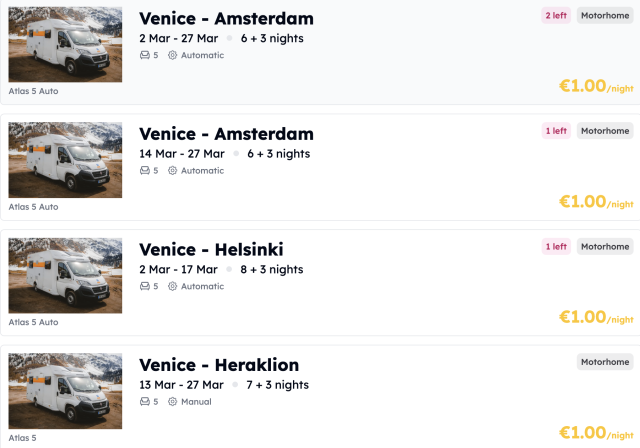Open the Venice - Helsinki motorhome photo

65,276
